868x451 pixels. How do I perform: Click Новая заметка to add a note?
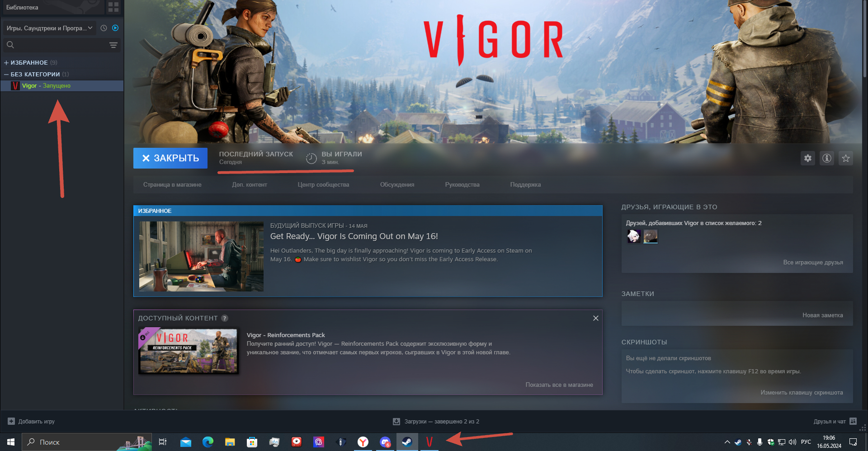[822, 315]
